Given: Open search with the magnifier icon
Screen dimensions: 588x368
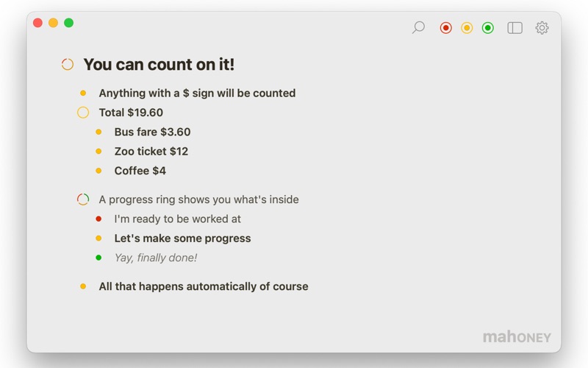Looking at the screenshot, I should click(418, 27).
